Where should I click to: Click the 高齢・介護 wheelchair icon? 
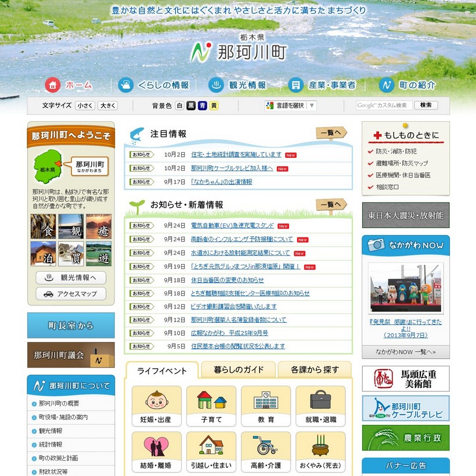pyautogui.click(x=266, y=447)
